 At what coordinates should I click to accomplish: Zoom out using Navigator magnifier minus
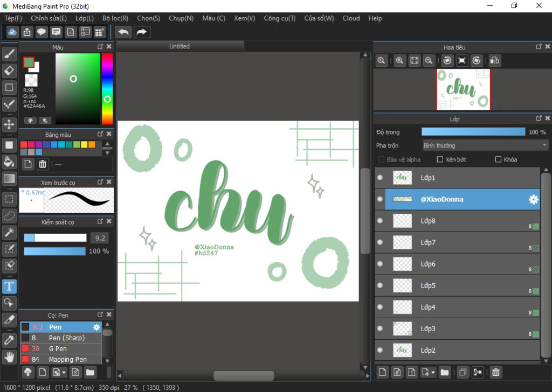pos(429,60)
